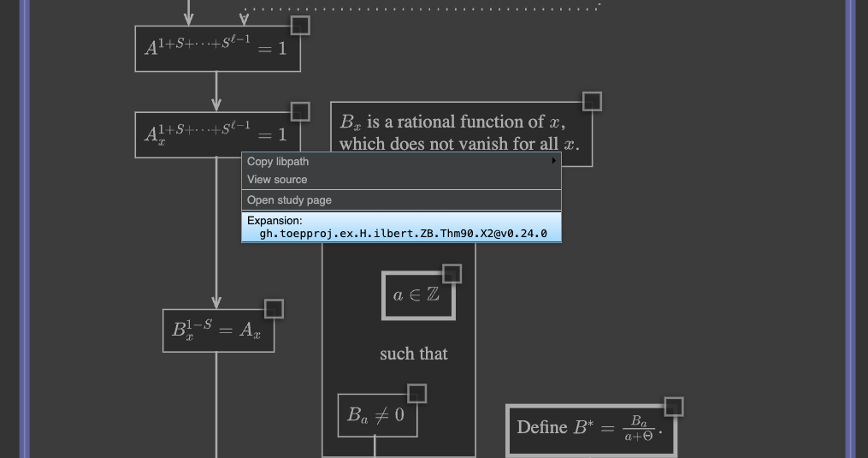Click the B_a ≠ 0 formula text
This screenshot has height=458, width=868.
pos(376,416)
